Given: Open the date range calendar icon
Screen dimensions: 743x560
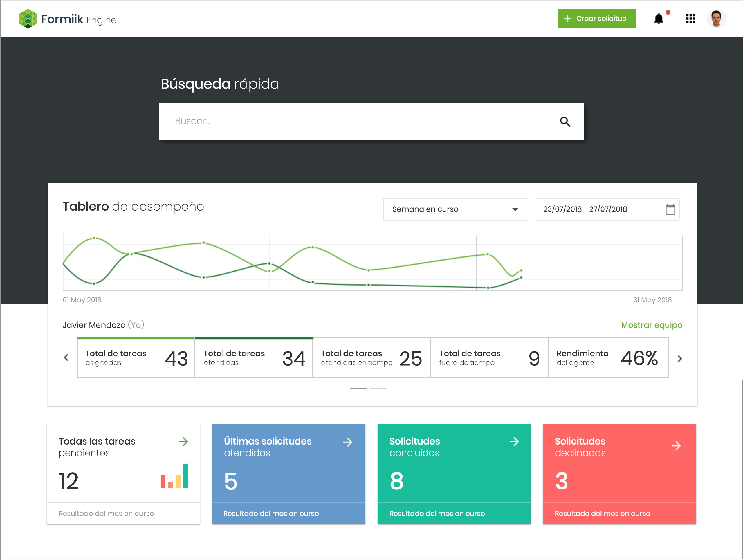Looking at the screenshot, I should [x=670, y=209].
